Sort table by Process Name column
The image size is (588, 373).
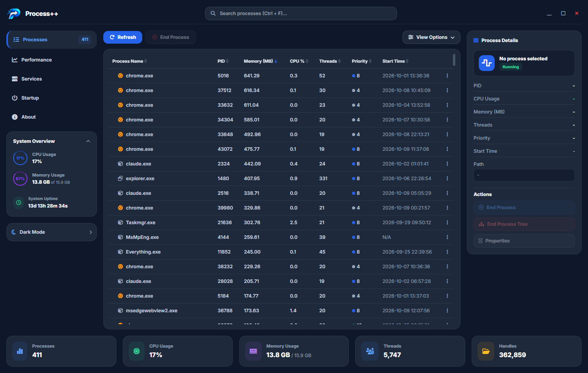(130, 61)
